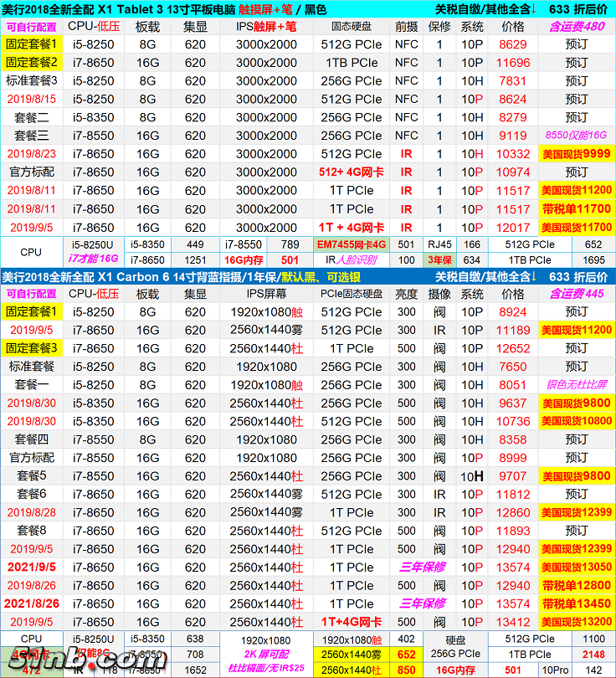
Task: Select the 12017 price cell
Action: [513, 228]
